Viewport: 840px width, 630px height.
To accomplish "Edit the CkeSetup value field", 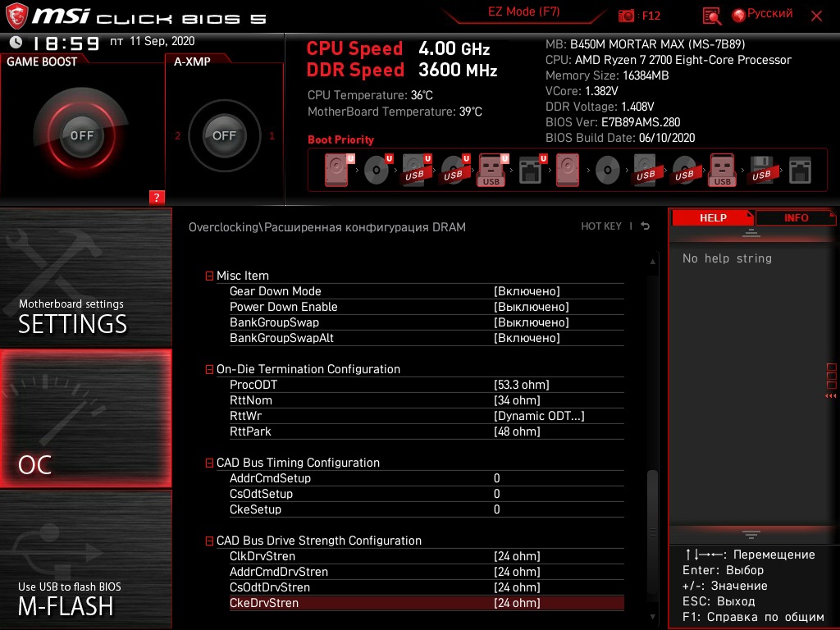I will [496, 509].
